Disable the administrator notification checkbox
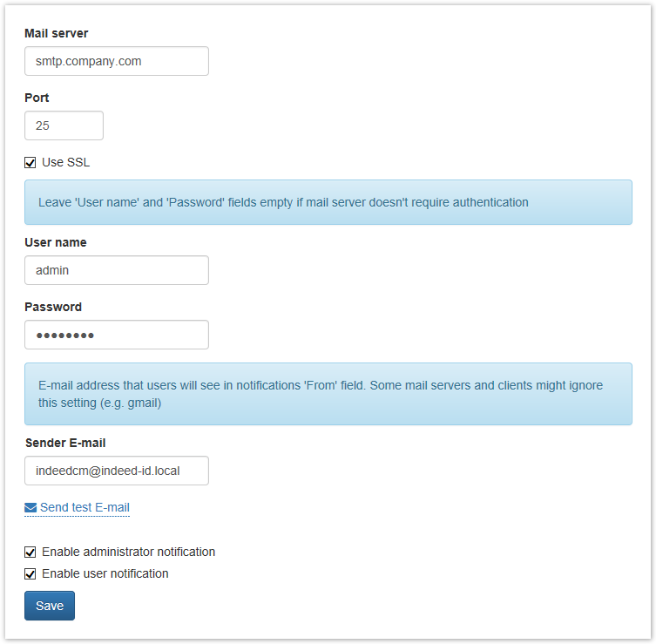This screenshot has height=644, width=656. click(30, 552)
